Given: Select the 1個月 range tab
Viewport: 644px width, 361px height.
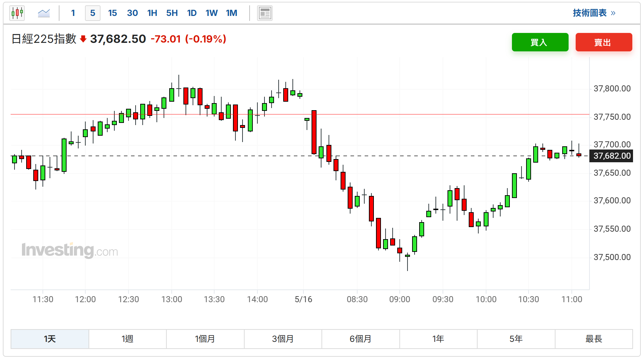Looking at the screenshot, I should [x=205, y=339].
